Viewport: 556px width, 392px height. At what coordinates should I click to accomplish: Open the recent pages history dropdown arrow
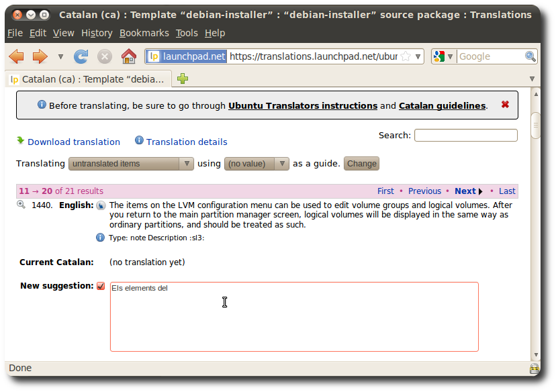(60, 57)
